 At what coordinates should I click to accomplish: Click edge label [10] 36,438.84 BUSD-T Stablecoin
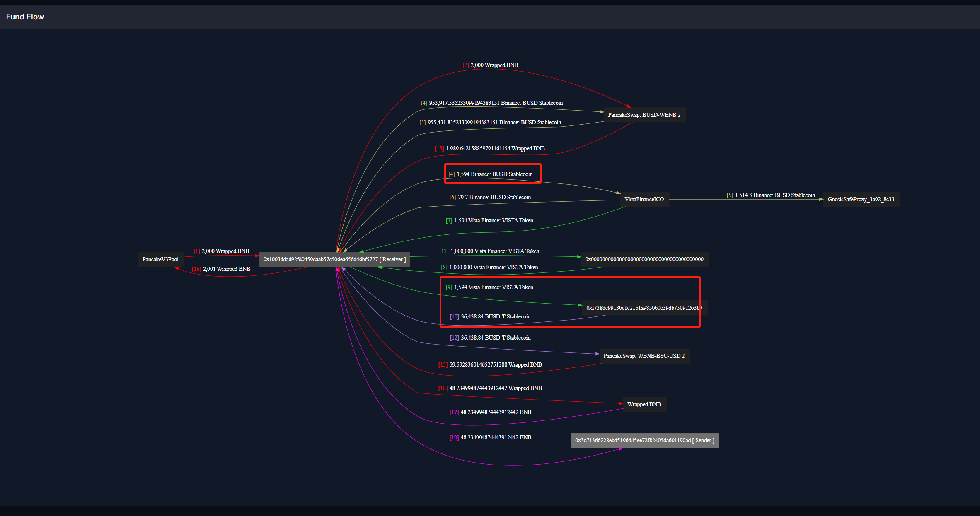click(490, 317)
